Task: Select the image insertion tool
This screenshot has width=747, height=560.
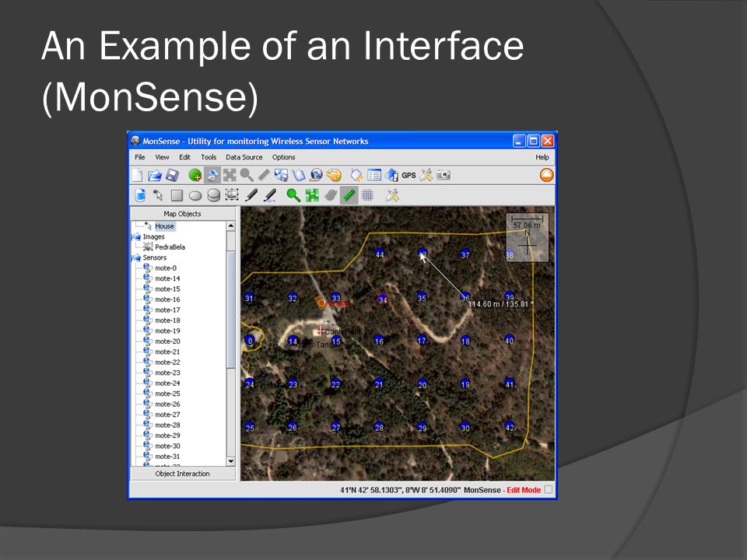Action: pyautogui.click(x=232, y=195)
